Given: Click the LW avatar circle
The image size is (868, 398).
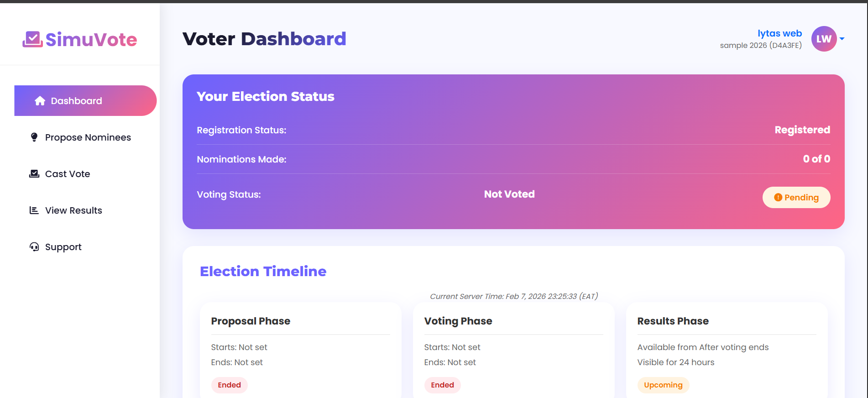Looking at the screenshot, I should (x=823, y=39).
